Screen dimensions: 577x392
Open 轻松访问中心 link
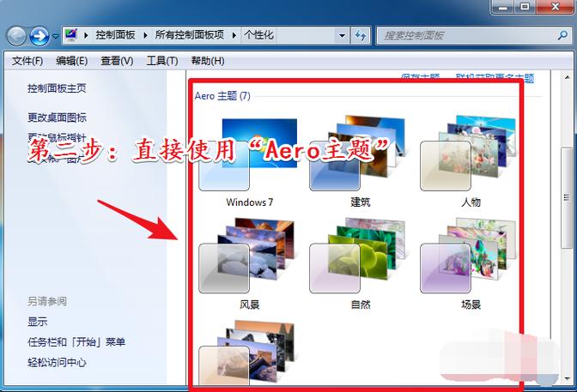click(x=57, y=363)
